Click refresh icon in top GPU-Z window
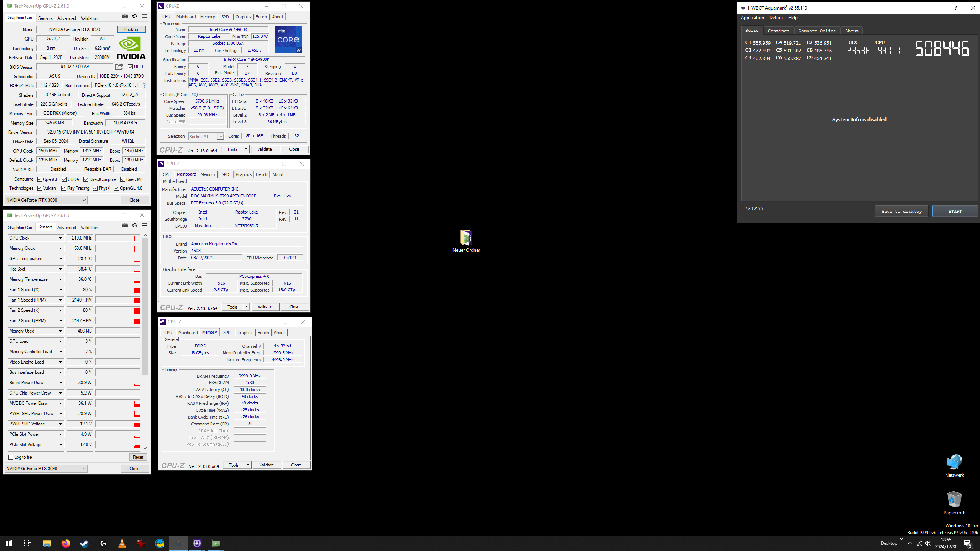Image resolution: width=980 pixels, height=551 pixels. (x=134, y=16)
